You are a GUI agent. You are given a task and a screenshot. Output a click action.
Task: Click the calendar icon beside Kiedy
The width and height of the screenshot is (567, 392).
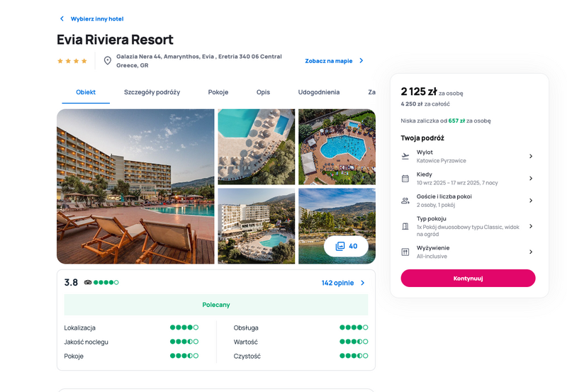point(405,179)
